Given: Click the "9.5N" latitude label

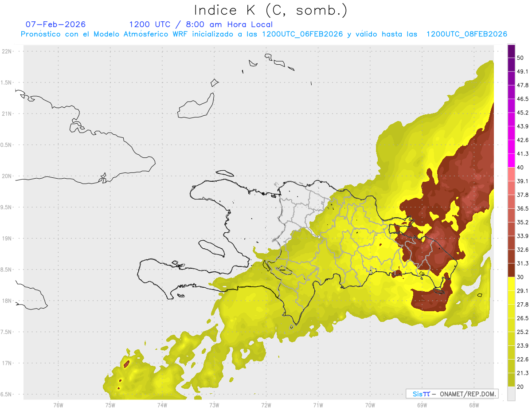Looking at the screenshot, I should click(x=6, y=207).
